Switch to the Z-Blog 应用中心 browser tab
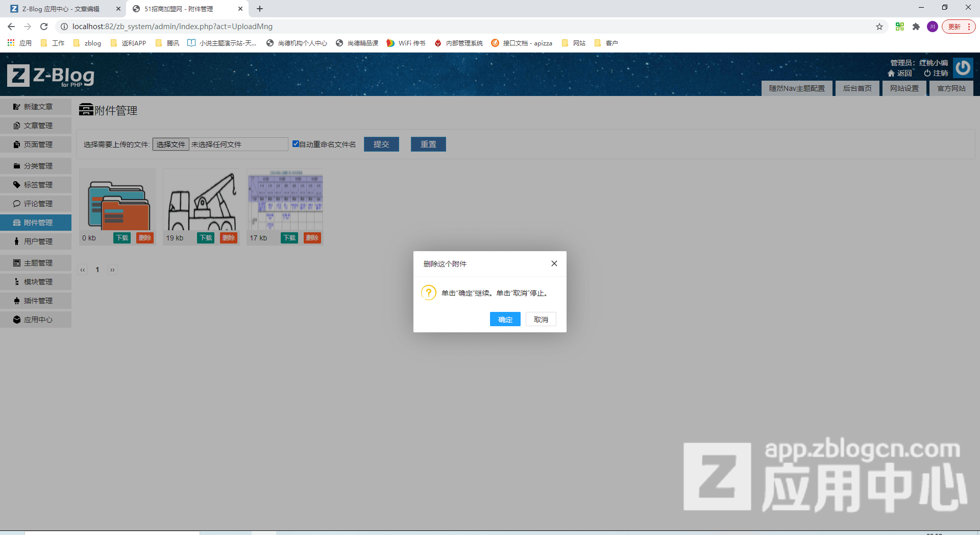 pyautogui.click(x=61, y=9)
